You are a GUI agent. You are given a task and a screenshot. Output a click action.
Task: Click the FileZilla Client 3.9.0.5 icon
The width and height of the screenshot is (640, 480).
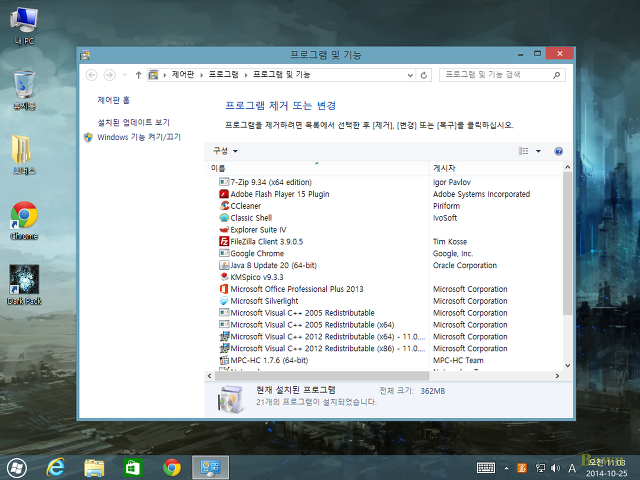[224, 241]
